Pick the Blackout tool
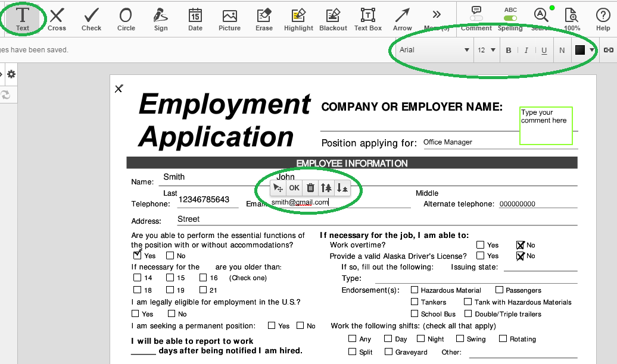 (x=334, y=19)
